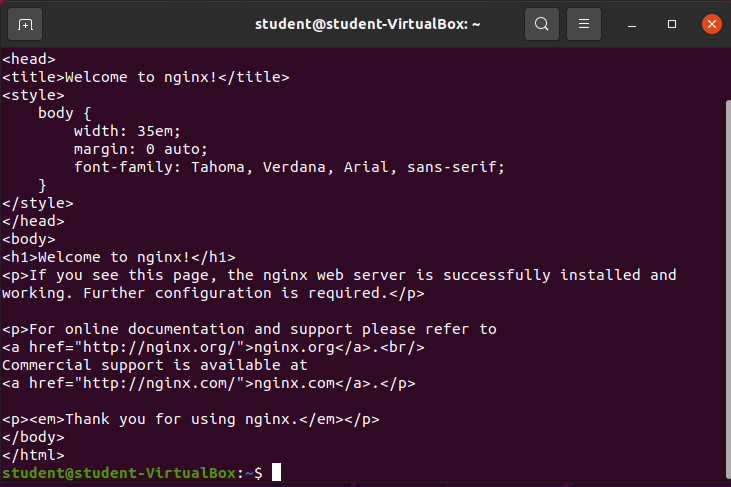The width and height of the screenshot is (731, 487).
Task: Click the terminal's vertical scrollbar
Action: tap(727, 280)
